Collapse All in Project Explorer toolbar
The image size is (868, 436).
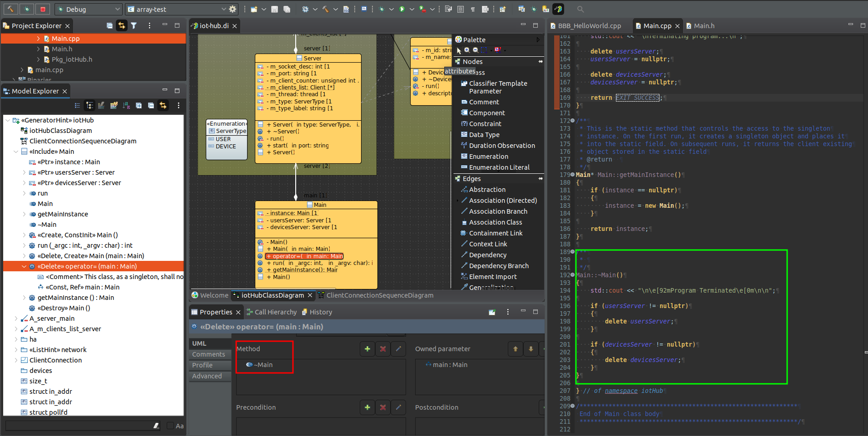tap(109, 26)
